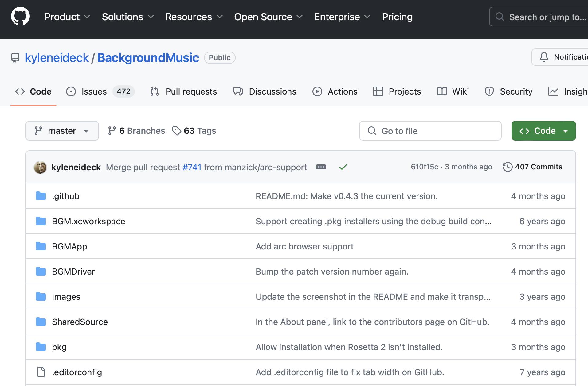
Task: Open 'In the About panel' commit message
Action: [372, 322]
